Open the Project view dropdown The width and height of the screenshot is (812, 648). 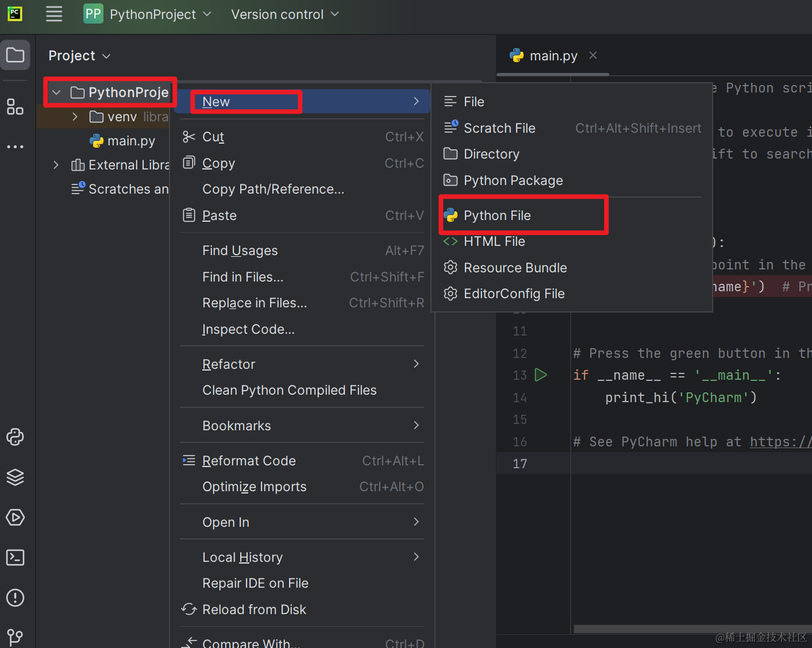coord(79,56)
